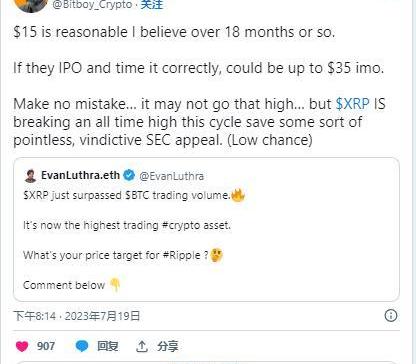Open replies via the blue speech bubble icon
Image resolution: width=416 pixels, height=364 pixels.
(x=82, y=346)
